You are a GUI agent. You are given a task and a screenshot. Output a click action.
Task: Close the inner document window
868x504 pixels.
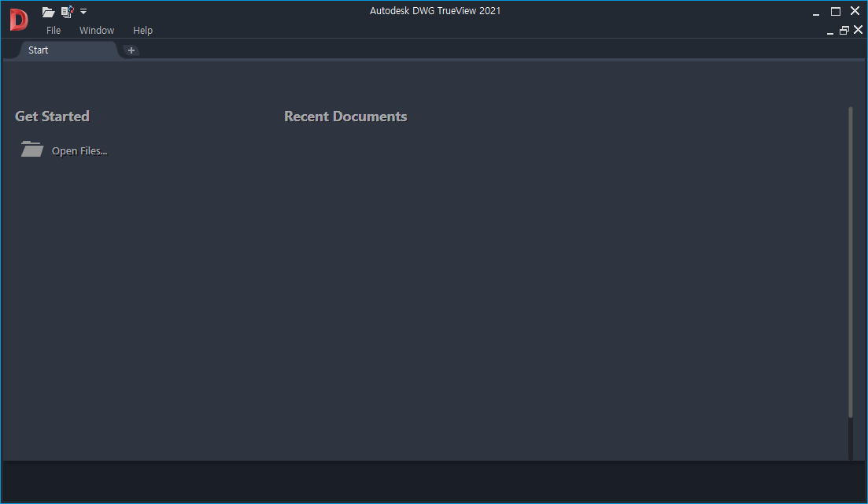858,30
